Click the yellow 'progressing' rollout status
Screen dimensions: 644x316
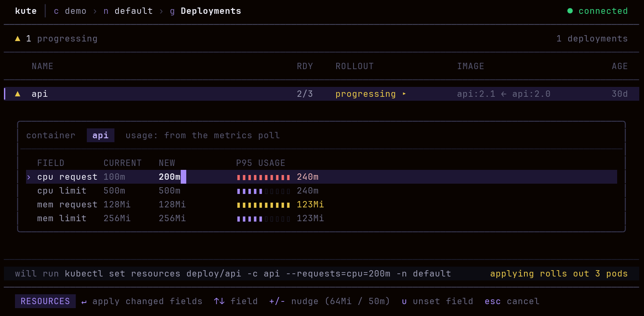[365, 94]
